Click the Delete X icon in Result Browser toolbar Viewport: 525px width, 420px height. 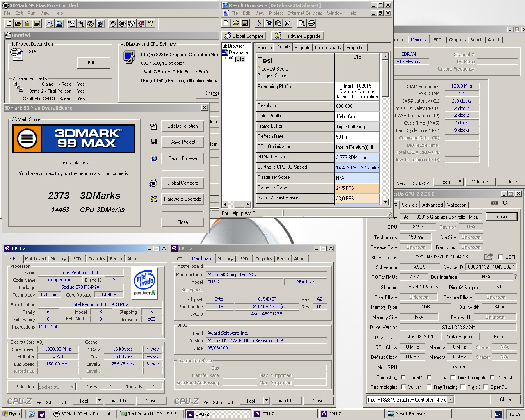point(288,23)
